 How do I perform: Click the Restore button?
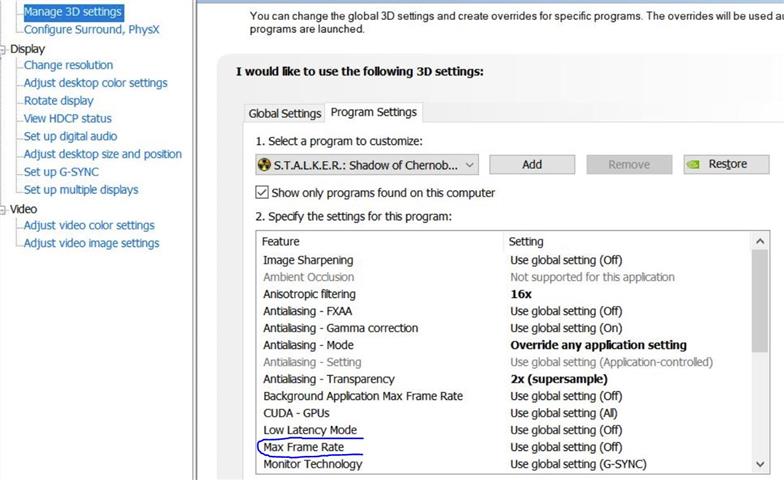pyautogui.click(x=726, y=164)
